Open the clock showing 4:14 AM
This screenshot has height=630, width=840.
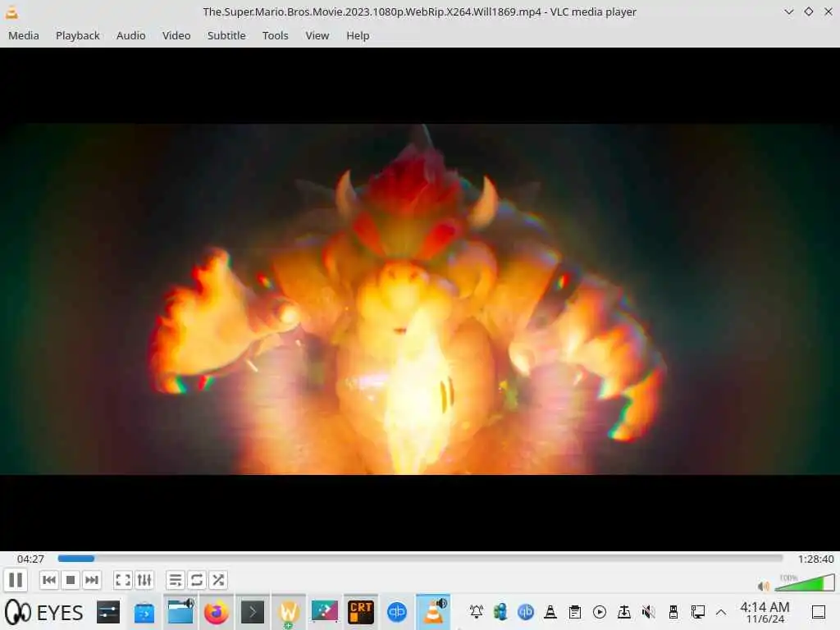pyautogui.click(x=765, y=612)
